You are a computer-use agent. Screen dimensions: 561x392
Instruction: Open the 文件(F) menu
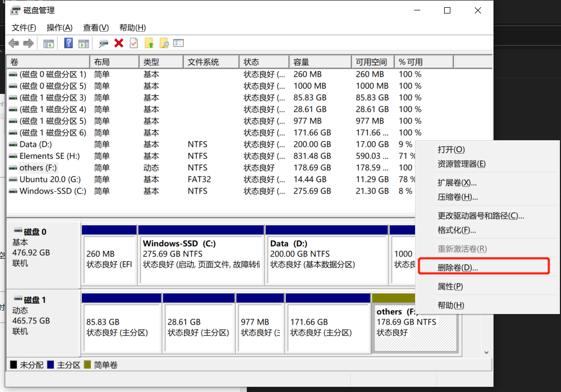coord(24,28)
